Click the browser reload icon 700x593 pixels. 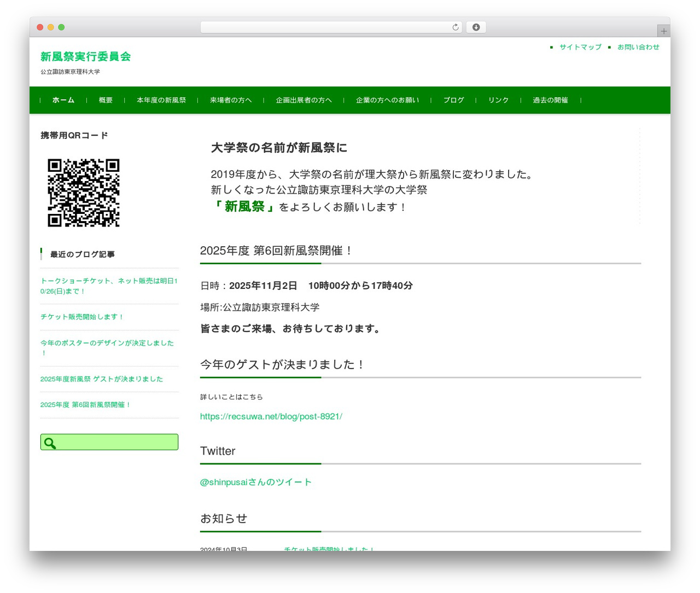(x=456, y=27)
